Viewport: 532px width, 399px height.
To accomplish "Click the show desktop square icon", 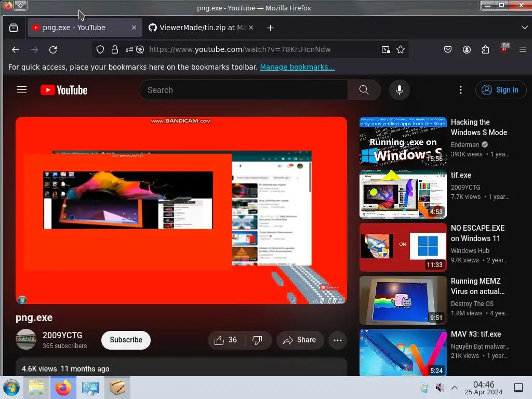I will [x=518, y=388].
